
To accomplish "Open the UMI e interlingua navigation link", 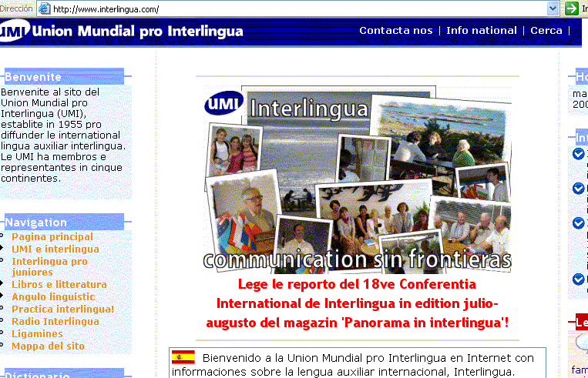I will click(55, 249).
